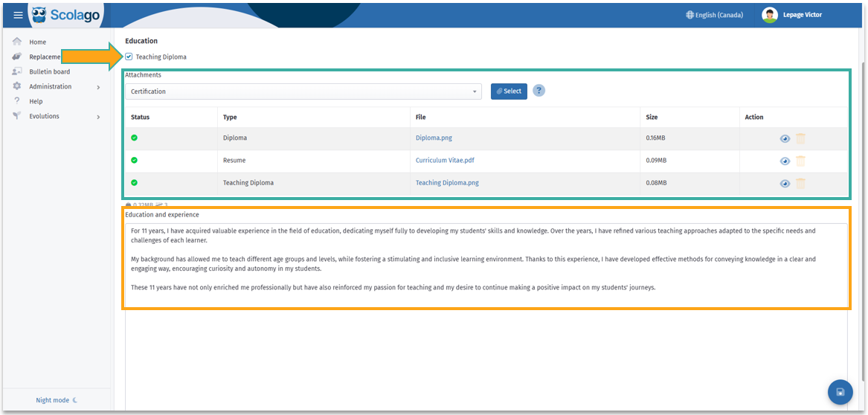Click the Evolutions sprout icon
The width and height of the screenshot is (868, 415).
click(17, 116)
